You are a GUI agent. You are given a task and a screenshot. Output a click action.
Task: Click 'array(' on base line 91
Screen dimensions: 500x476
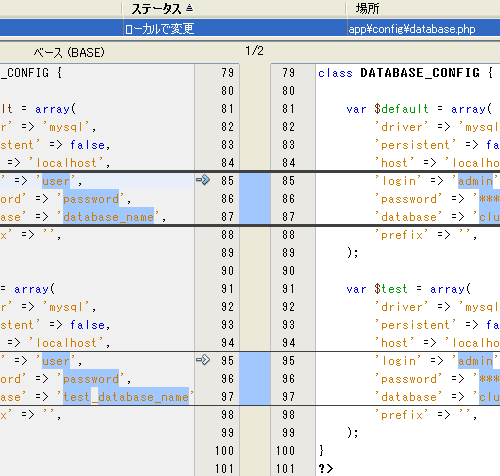tap(34, 289)
